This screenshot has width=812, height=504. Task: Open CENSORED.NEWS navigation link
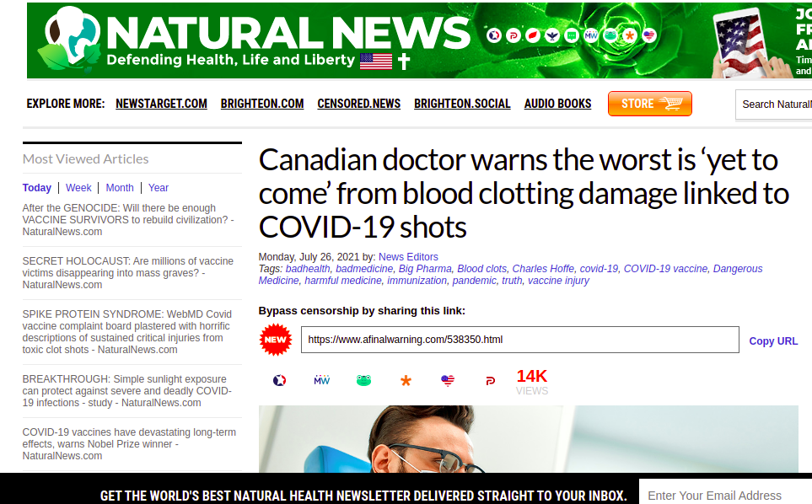359,104
